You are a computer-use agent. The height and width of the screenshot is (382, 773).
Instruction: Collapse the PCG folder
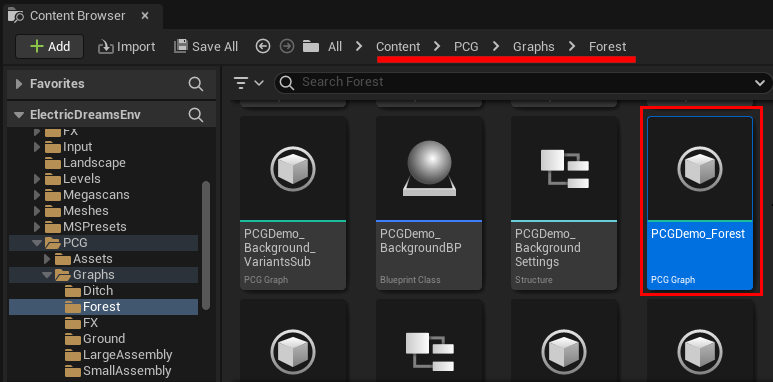37,243
